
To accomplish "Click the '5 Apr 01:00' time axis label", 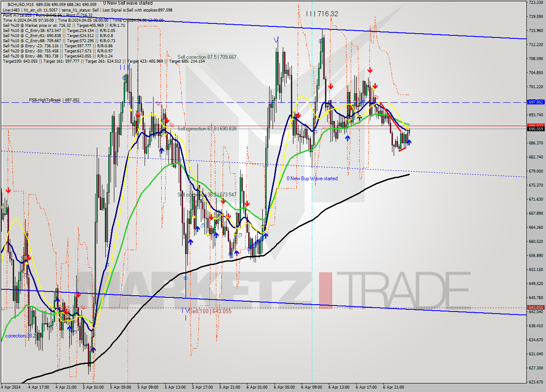I will [x=93, y=388].
